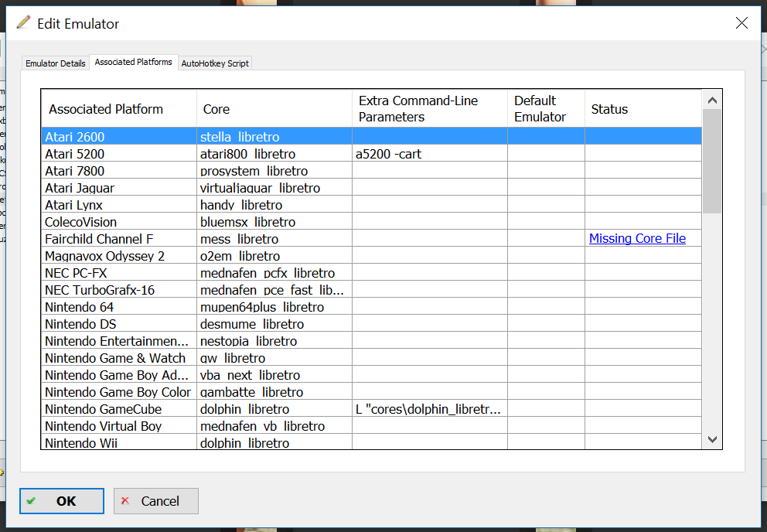Screen dimensions: 767x532
Task: Select the Atari 2600 platform row
Action: (x=372, y=136)
